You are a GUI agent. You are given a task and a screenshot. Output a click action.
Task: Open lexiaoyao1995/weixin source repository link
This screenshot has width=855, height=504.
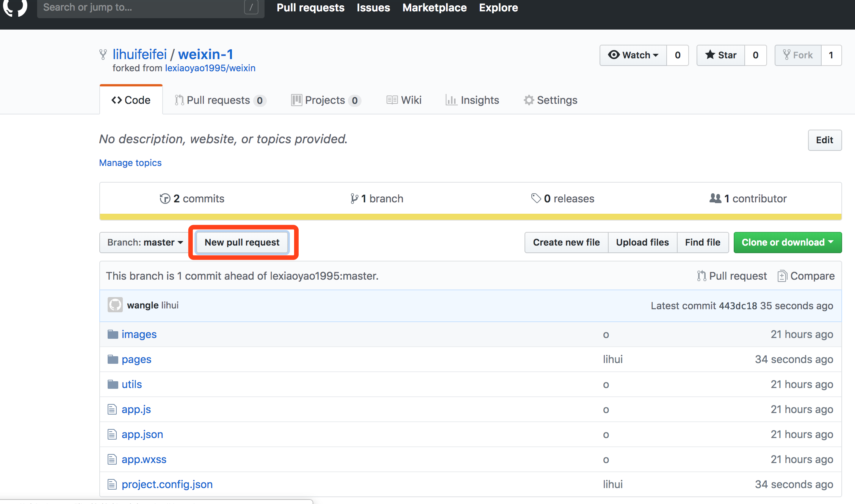pyautogui.click(x=210, y=68)
